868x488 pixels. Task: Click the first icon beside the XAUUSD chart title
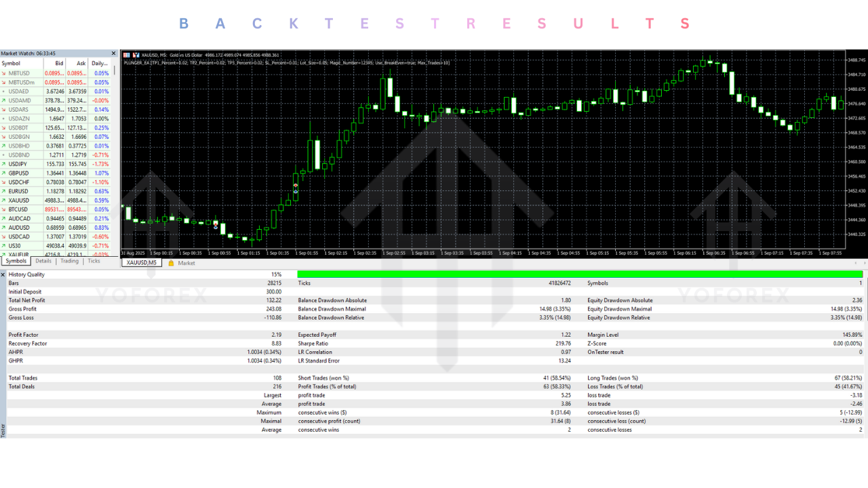point(125,55)
